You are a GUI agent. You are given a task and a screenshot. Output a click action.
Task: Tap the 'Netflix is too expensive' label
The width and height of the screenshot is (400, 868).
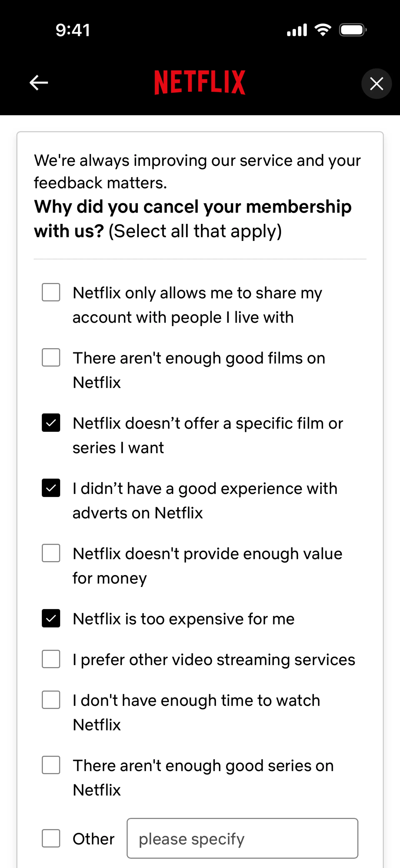click(x=184, y=619)
